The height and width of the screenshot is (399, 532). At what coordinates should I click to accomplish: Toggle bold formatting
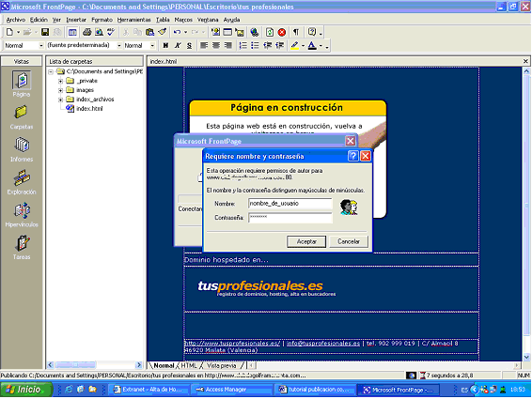pos(165,45)
